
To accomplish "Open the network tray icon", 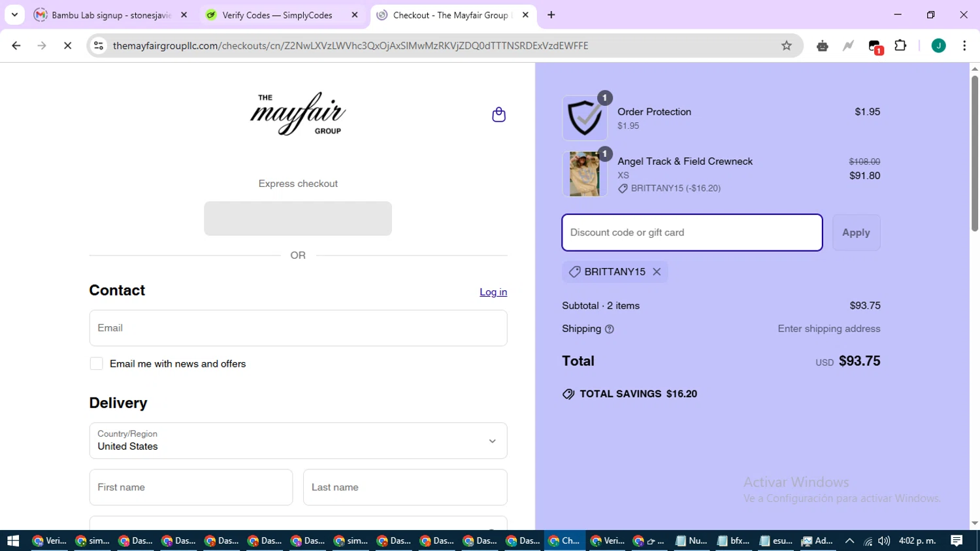I will (x=868, y=541).
